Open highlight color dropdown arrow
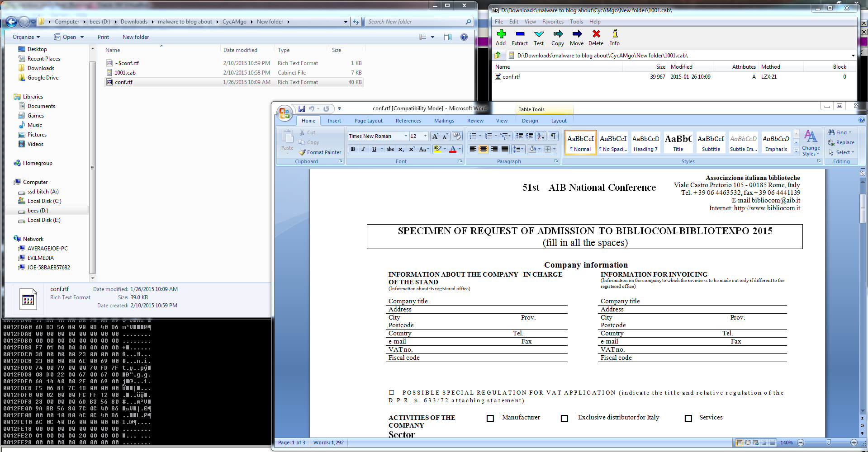This screenshot has width=868, height=452. point(445,149)
